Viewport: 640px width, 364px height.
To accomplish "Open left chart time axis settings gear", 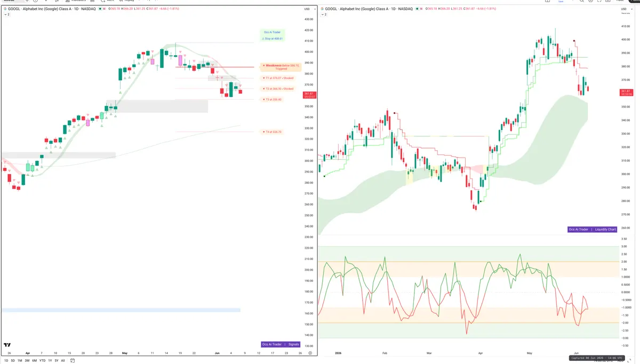I will point(310,353).
